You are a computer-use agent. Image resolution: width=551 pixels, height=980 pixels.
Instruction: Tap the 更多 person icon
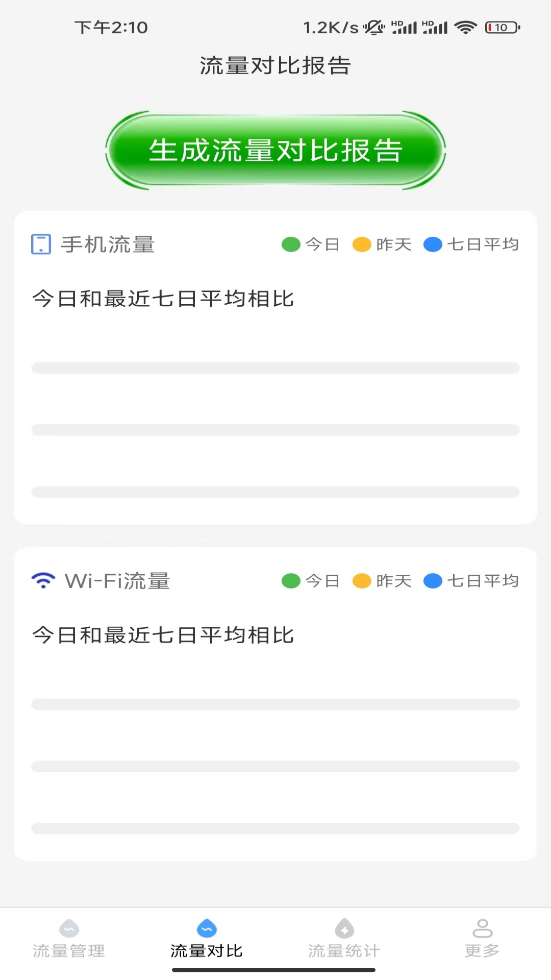[482, 928]
